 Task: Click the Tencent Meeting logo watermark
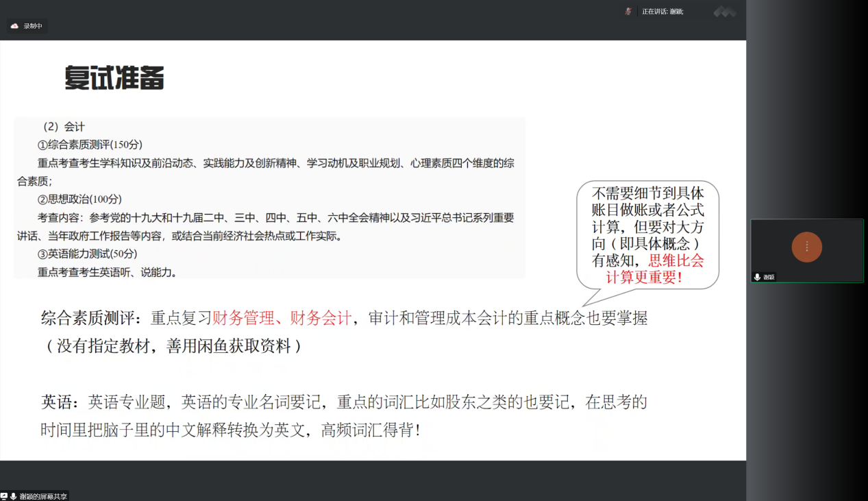[724, 12]
